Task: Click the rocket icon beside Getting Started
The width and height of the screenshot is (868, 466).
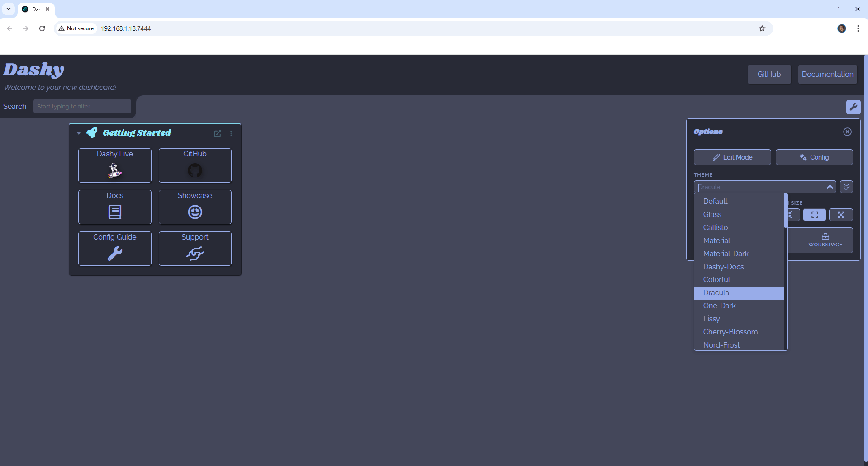Action: pyautogui.click(x=92, y=132)
